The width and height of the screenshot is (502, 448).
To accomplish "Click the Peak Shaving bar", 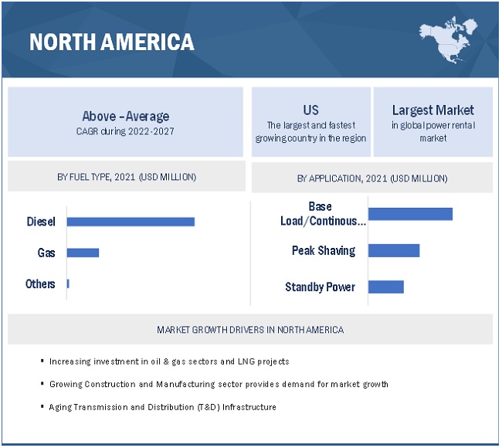I will 394,250.
